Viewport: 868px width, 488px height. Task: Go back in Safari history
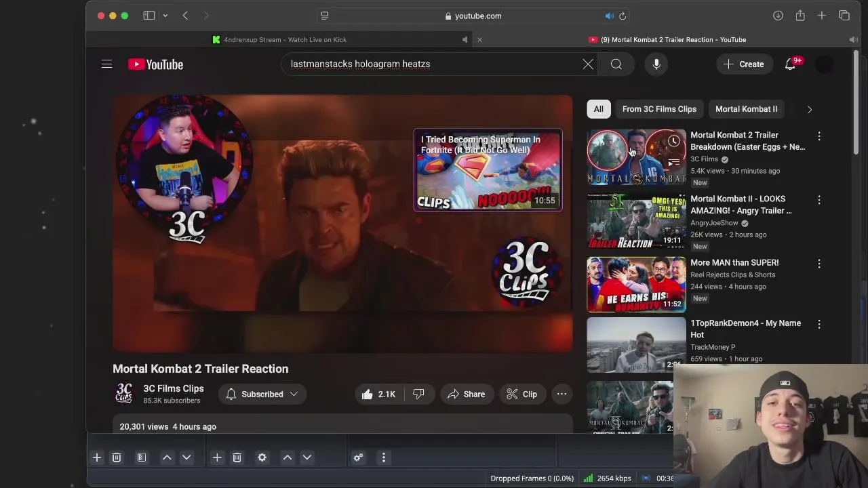point(185,16)
